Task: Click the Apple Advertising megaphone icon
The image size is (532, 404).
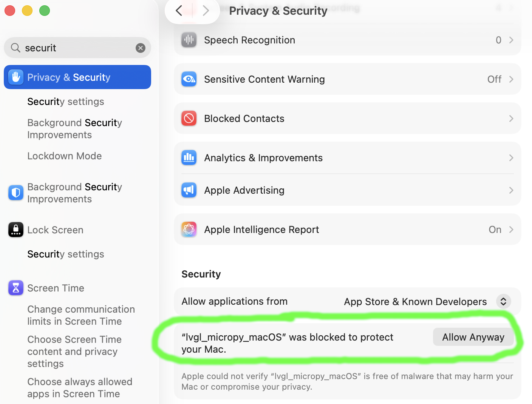Action: (189, 190)
